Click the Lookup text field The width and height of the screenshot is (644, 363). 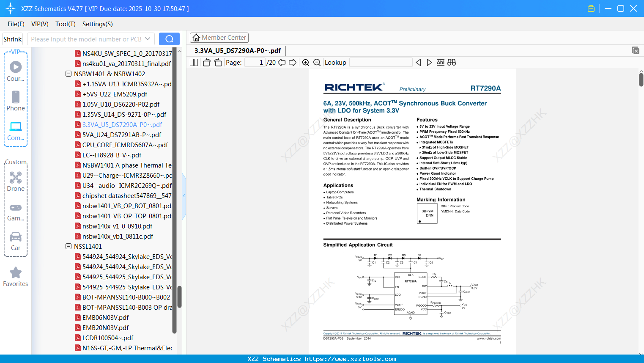(x=381, y=63)
